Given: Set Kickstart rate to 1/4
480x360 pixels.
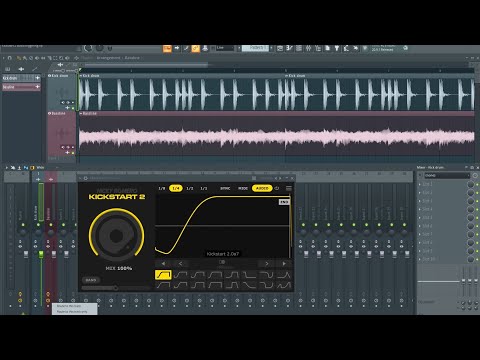Looking at the screenshot, I should point(176,188).
